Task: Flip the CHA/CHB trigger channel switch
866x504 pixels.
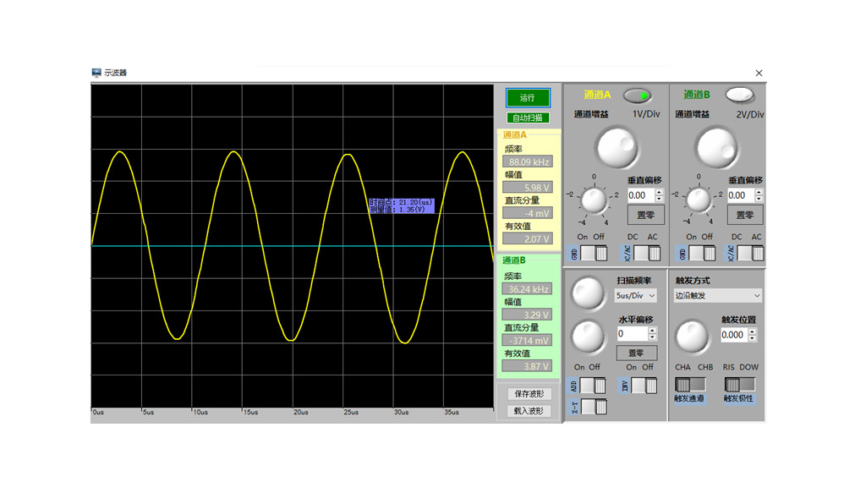Action: (x=690, y=385)
